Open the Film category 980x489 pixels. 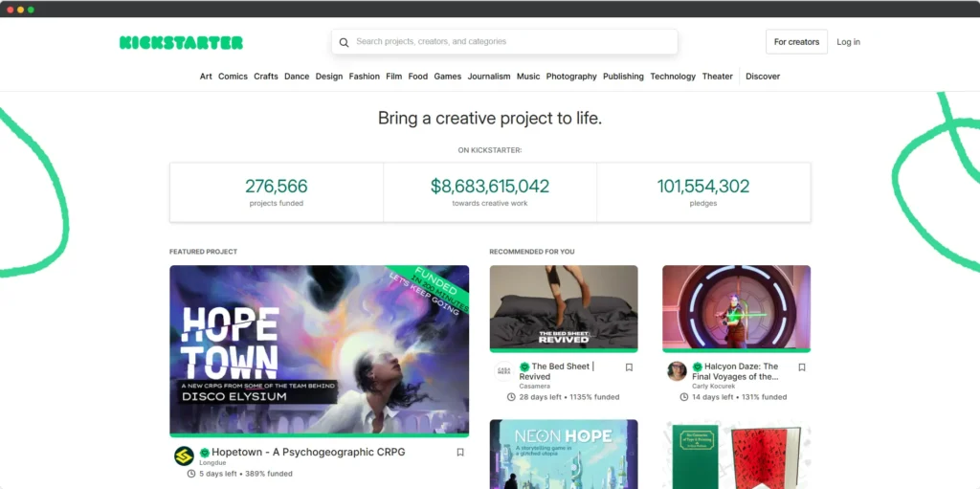click(393, 77)
